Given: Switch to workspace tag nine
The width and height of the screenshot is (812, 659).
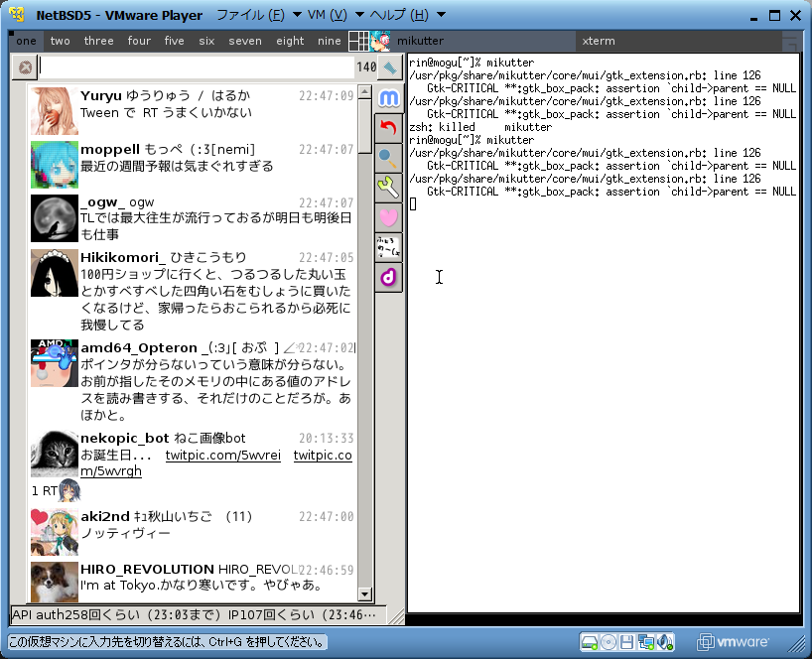Looking at the screenshot, I should coord(330,41).
